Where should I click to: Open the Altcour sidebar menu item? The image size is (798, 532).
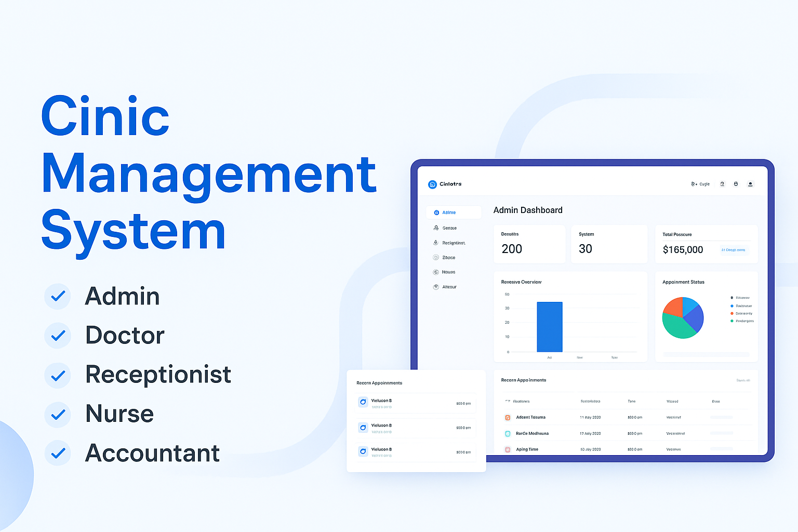[449, 287]
